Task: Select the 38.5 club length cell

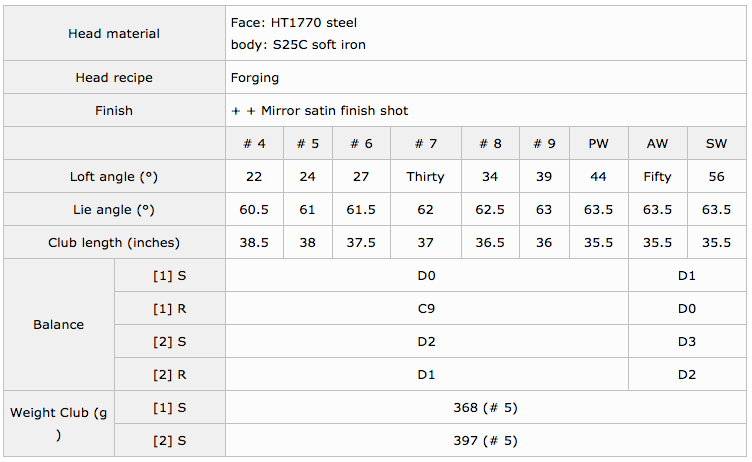Action: tap(254, 242)
